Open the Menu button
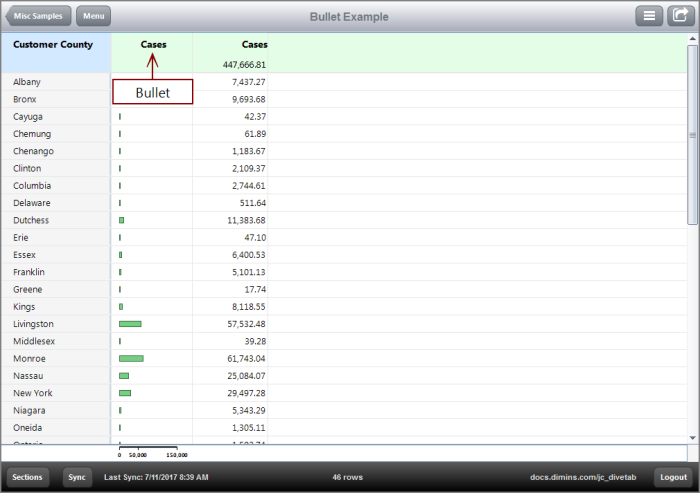700x493 pixels. point(93,16)
